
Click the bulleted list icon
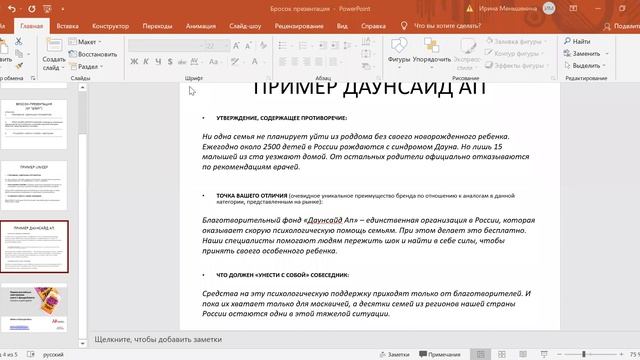click(282, 46)
